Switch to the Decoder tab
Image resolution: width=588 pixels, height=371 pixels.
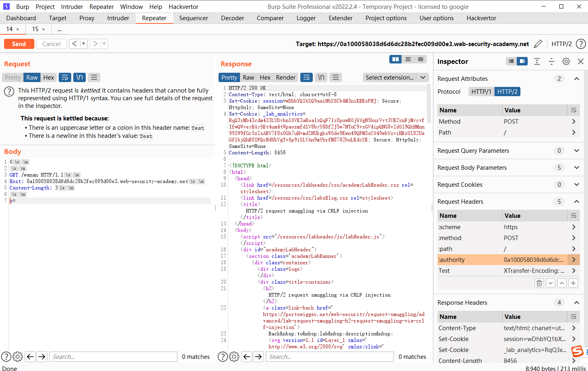coord(232,18)
